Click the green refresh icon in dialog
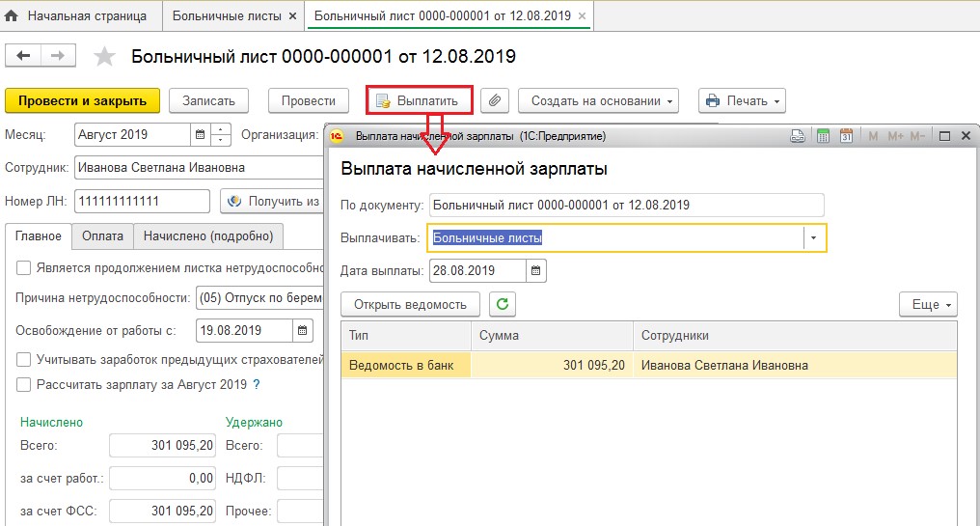The width and height of the screenshot is (980, 526). (x=503, y=304)
